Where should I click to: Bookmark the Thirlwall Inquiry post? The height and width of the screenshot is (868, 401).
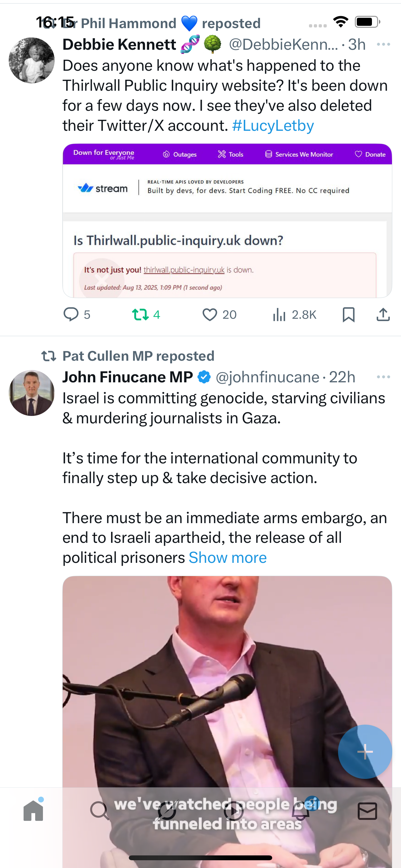coord(348,315)
